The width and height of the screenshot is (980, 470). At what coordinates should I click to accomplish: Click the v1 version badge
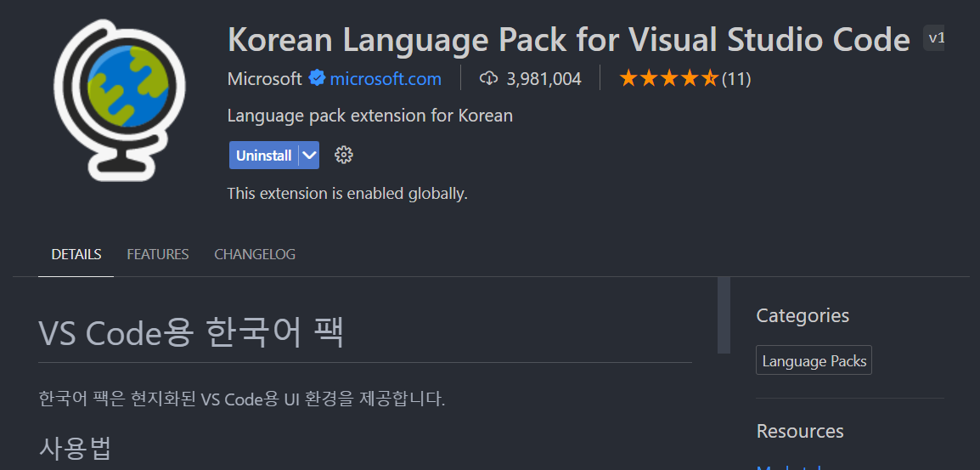[x=935, y=38]
